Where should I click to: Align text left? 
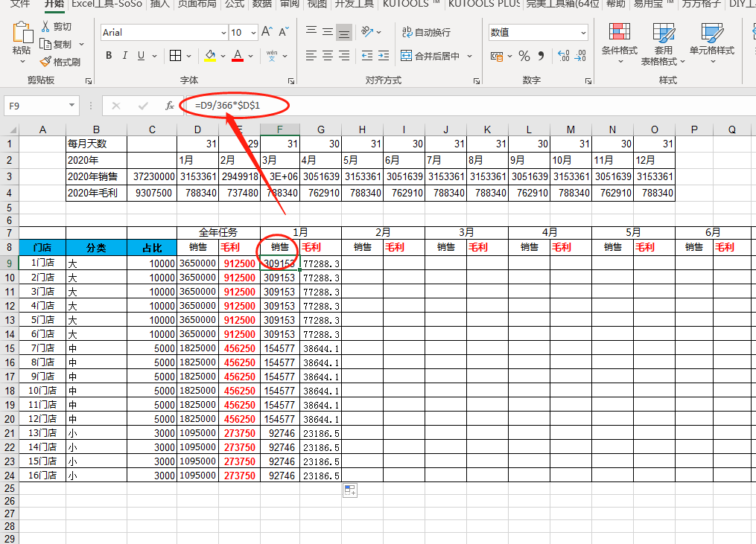[311, 56]
